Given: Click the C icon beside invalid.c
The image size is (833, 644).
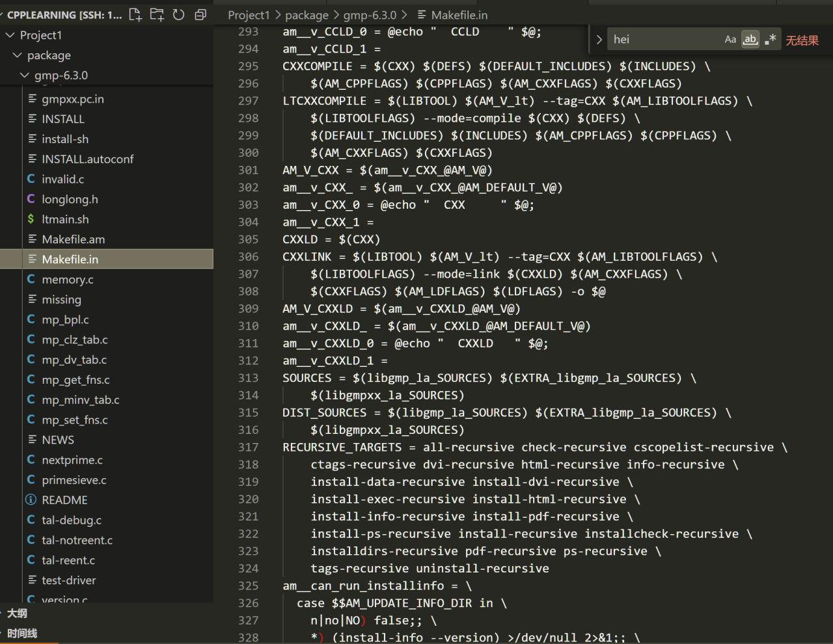Looking at the screenshot, I should (31, 179).
